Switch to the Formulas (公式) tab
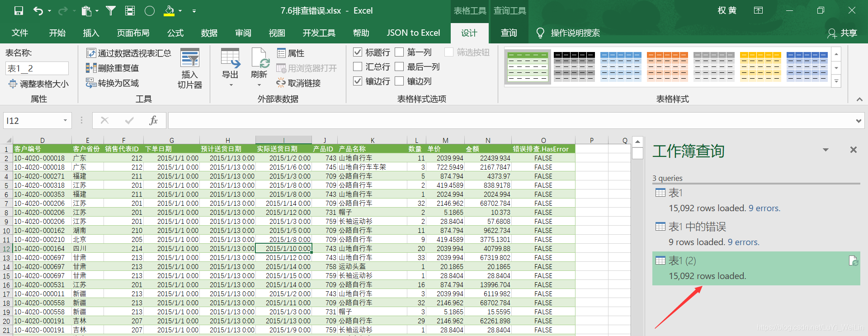Image resolution: width=868 pixels, height=336 pixels. pos(175,33)
